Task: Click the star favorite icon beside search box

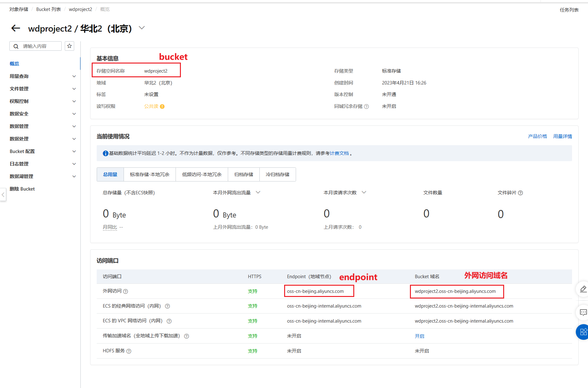Action: [x=69, y=46]
